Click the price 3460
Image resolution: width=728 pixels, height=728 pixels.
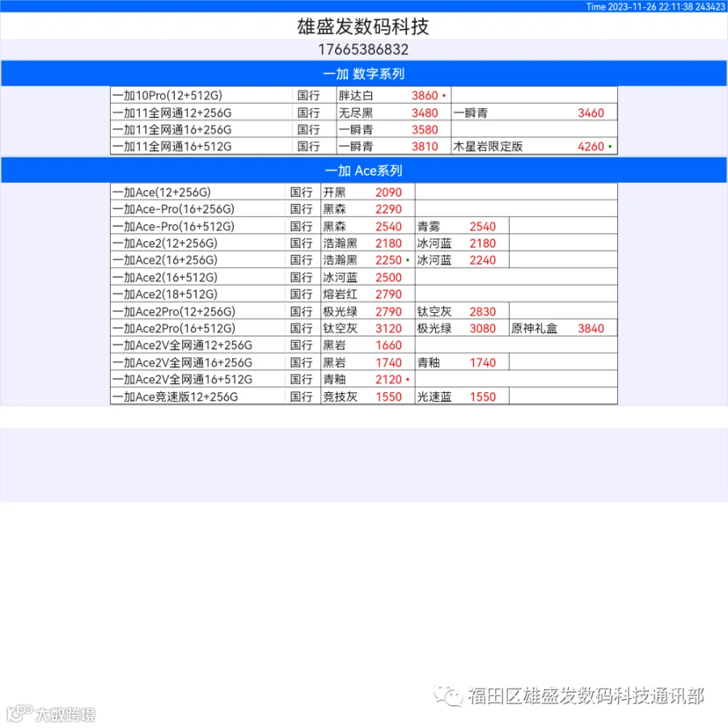(x=590, y=112)
